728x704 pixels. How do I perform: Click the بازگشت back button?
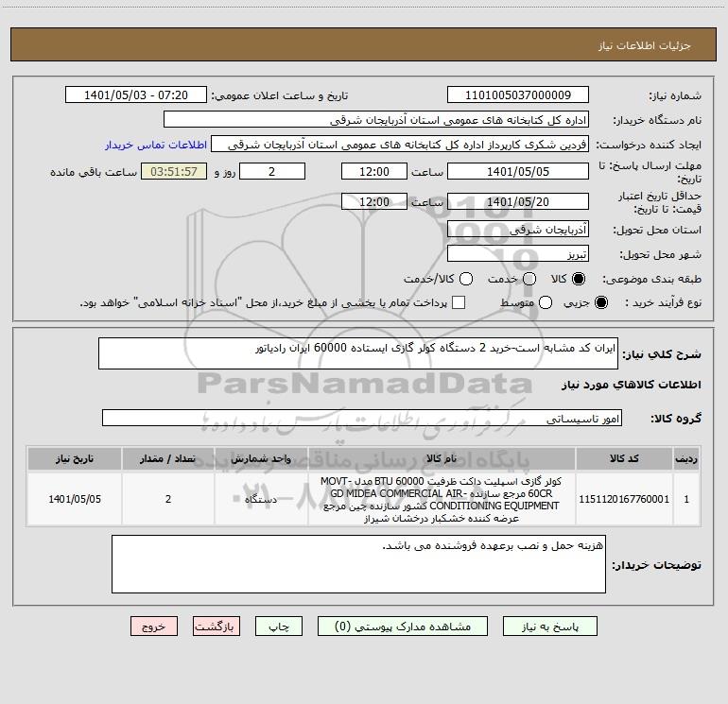[x=217, y=627]
